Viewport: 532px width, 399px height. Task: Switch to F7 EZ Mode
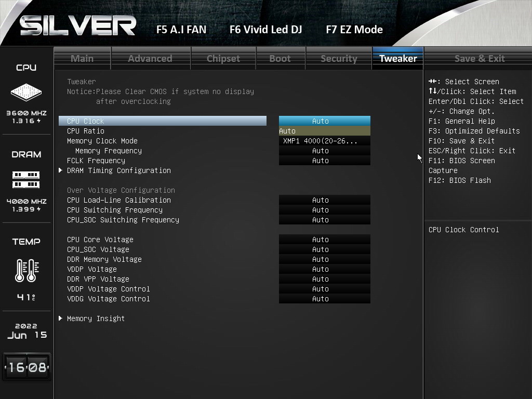[x=354, y=30]
